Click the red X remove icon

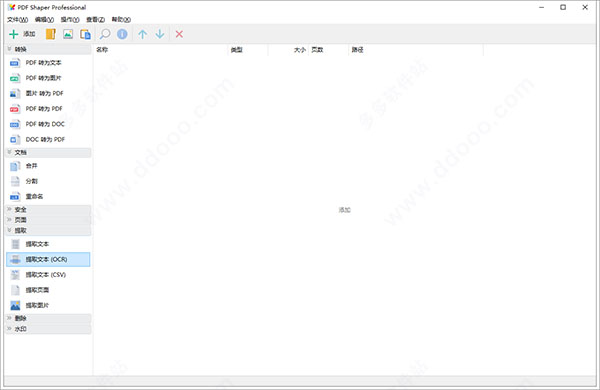point(179,34)
